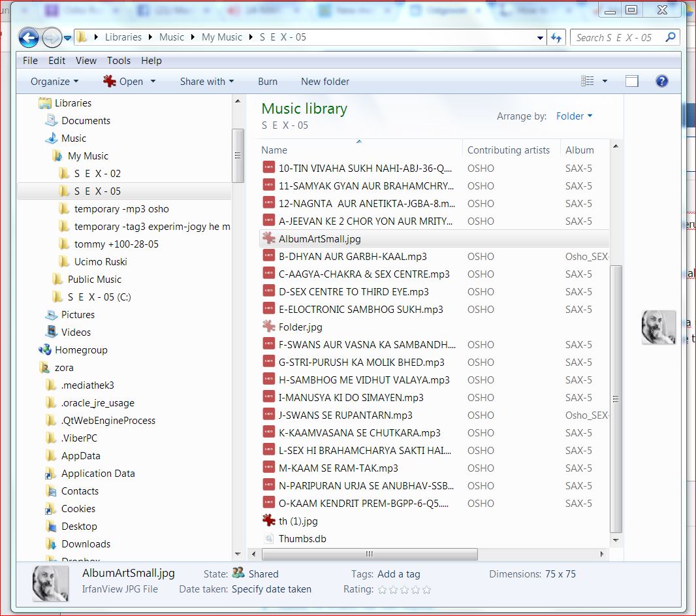Click the Homegroup icon

pyautogui.click(x=45, y=350)
